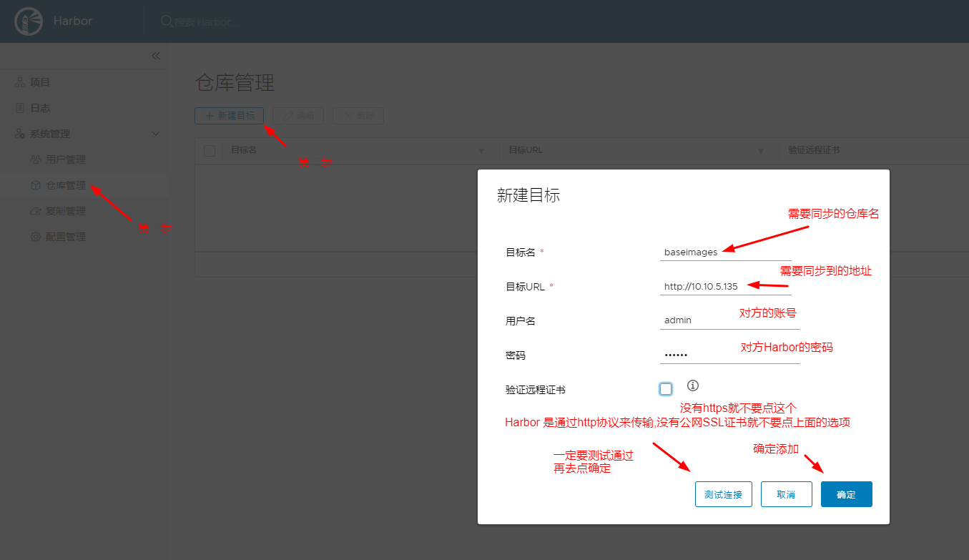Toggle the select-all checkbox in table header
Image resolution: width=969 pixels, height=560 pixels.
coord(210,151)
